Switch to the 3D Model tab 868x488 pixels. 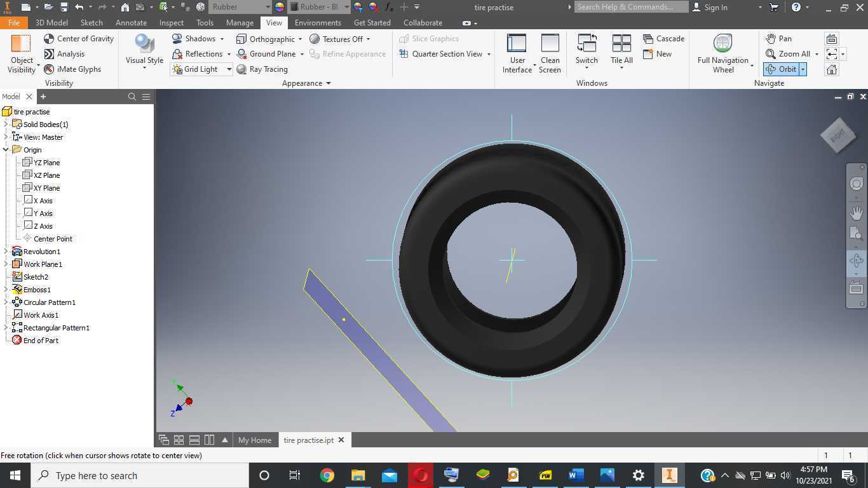click(51, 22)
